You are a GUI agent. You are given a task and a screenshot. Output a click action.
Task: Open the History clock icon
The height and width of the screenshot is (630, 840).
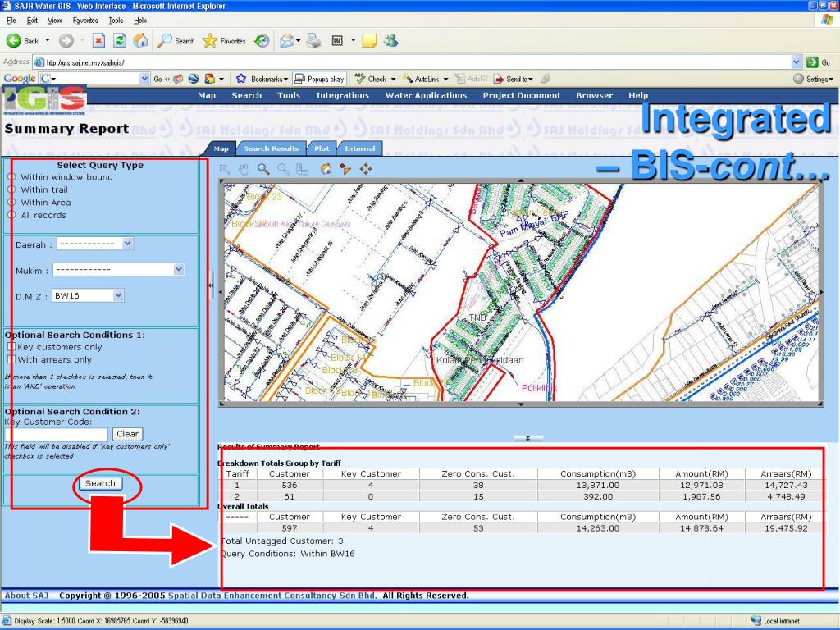click(x=262, y=41)
